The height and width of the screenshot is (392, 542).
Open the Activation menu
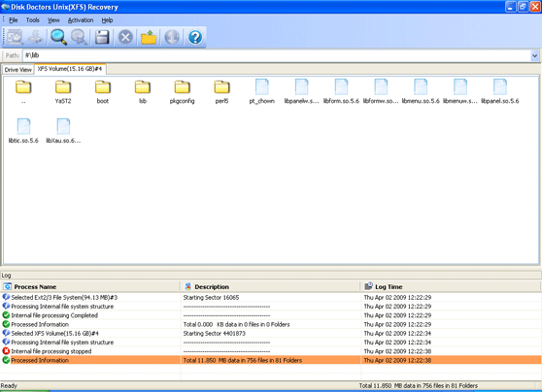81,20
